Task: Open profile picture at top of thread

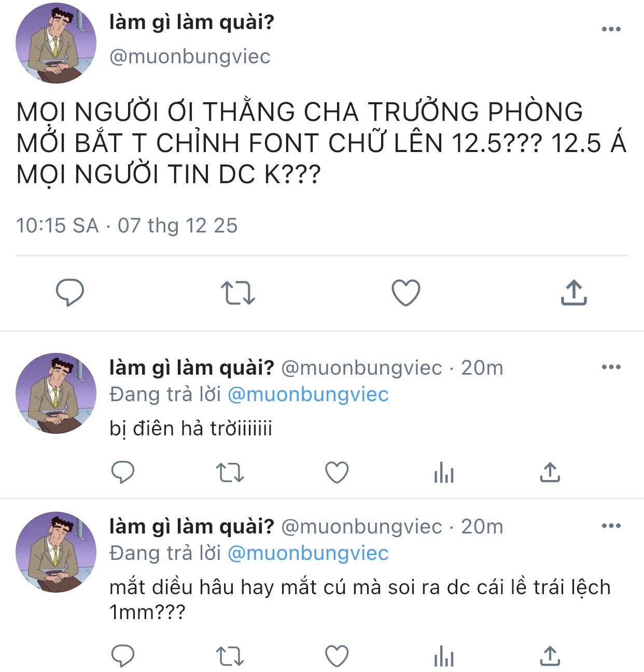Action: 56,43
